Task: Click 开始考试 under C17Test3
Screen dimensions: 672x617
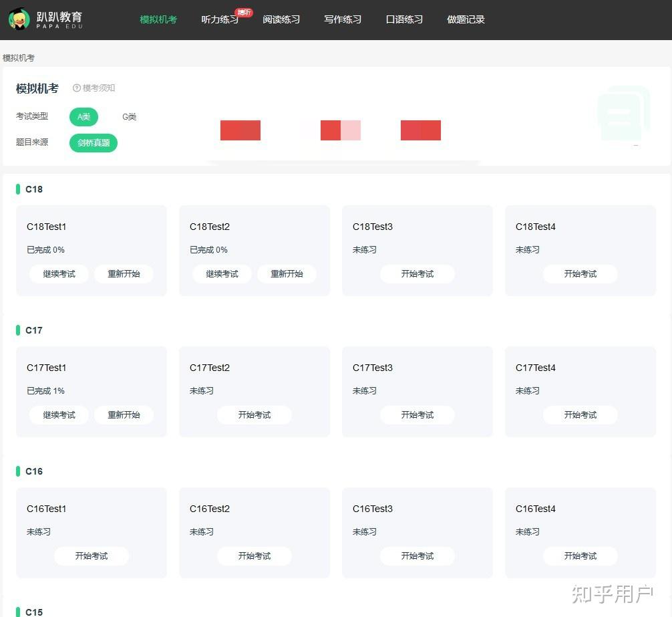Action: [x=417, y=414]
